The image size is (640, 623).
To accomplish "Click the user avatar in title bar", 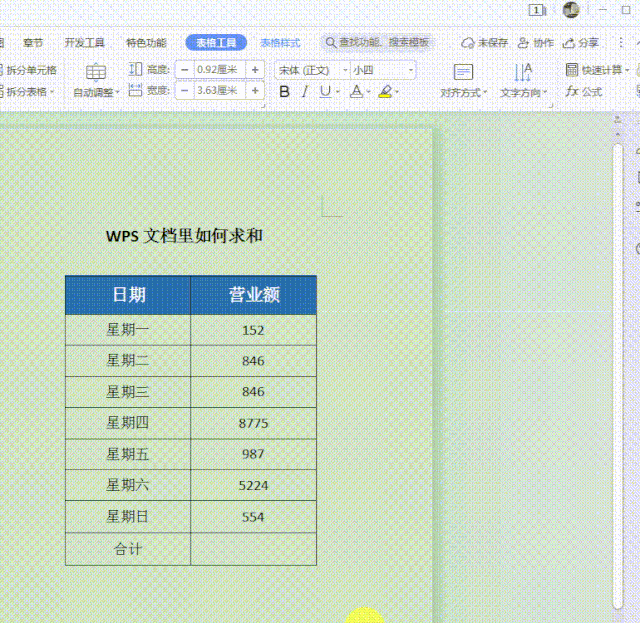I will tap(571, 10).
